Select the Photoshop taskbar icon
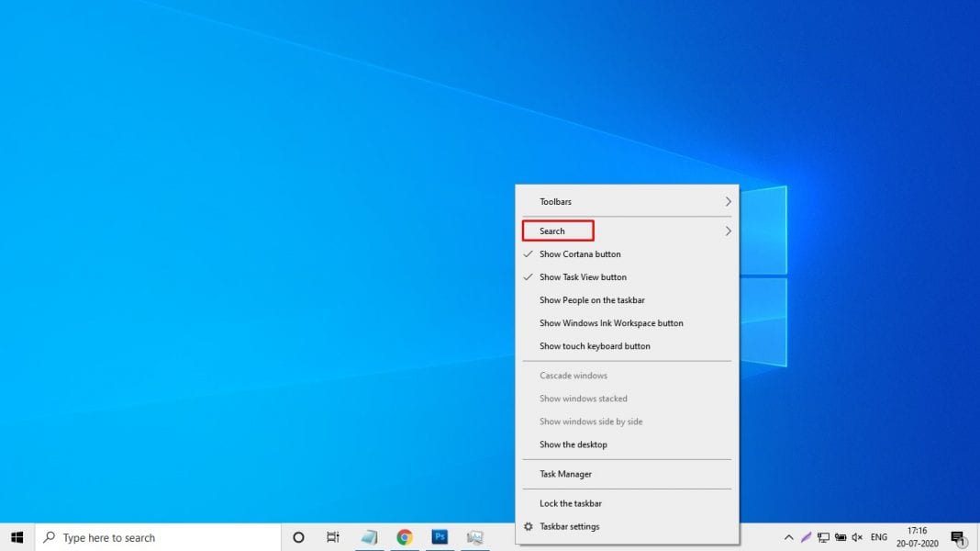Image resolution: width=980 pixels, height=551 pixels. coord(440,537)
